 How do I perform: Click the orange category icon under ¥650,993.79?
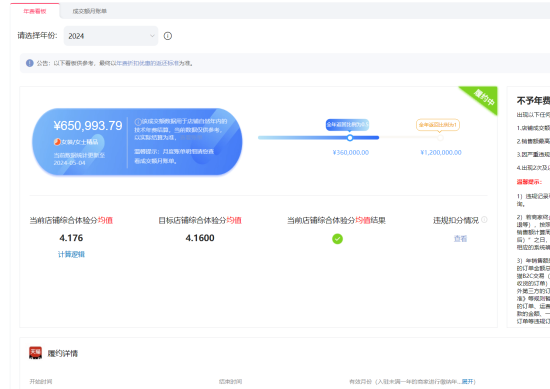[x=57, y=142]
